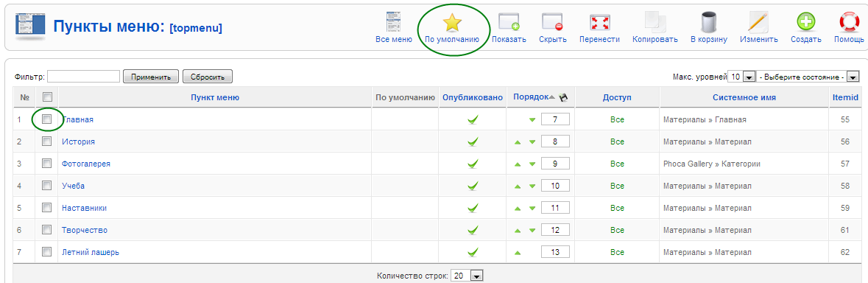Move Главная down with arrow
The width and height of the screenshot is (868, 283).
pyautogui.click(x=532, y=119)
